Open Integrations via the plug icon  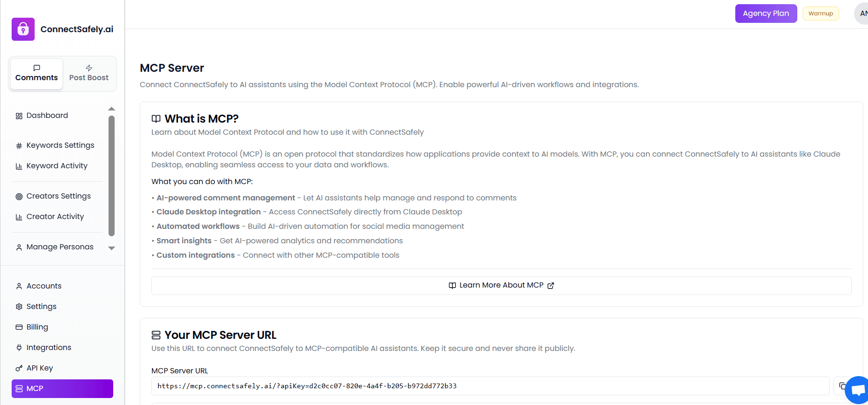[x=19, y=347]
